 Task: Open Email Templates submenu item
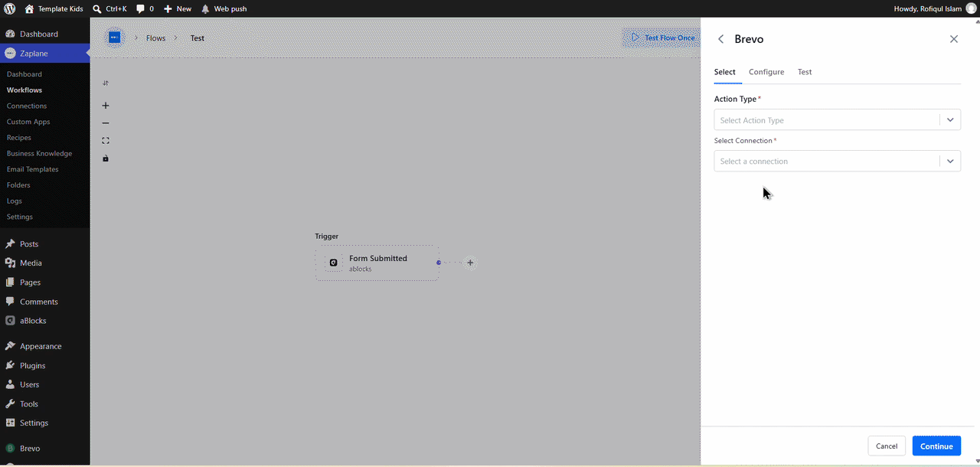[x=33, y=169]
